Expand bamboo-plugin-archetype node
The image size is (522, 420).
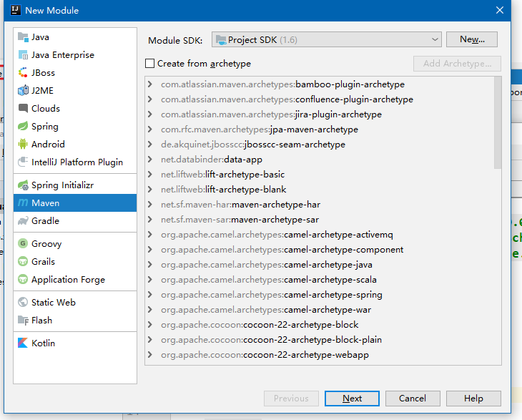[150, 84]
